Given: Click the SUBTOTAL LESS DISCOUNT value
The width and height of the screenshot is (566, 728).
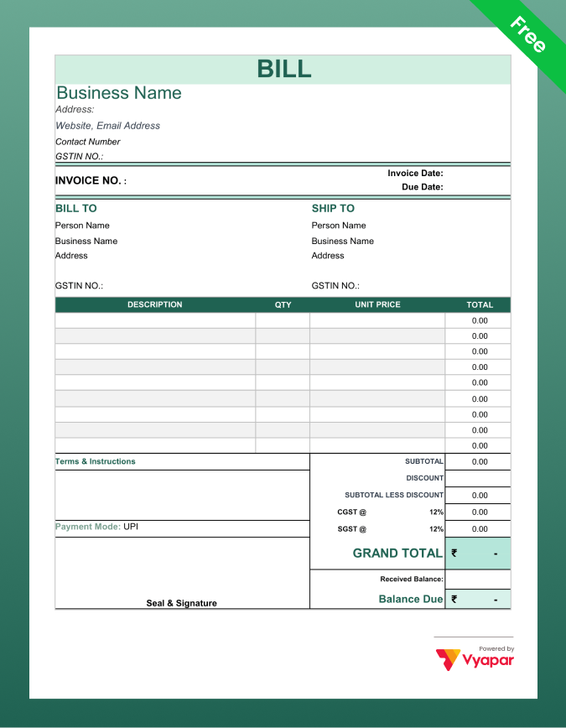Looking at the screenshot, I should pyautogui.click(x=478, y=496).
